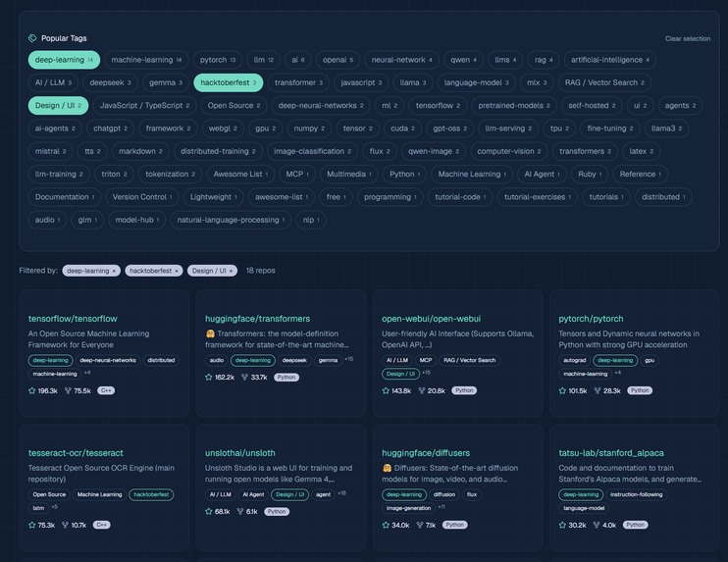Open pytorch/pytorch repository link
728x562 pixels.
[x=591, y=319]
